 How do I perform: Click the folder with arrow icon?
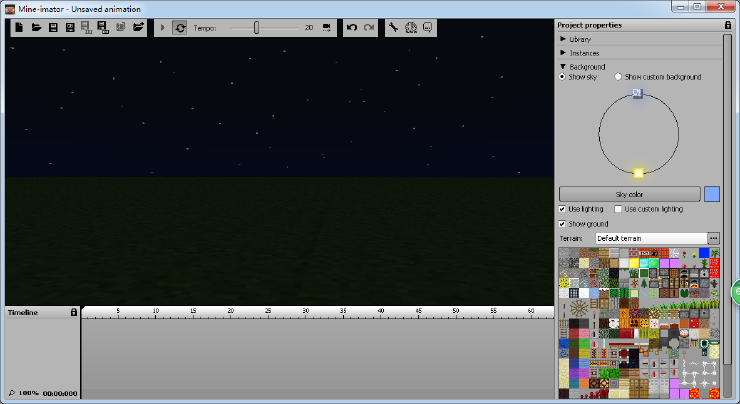click(138, 27)
